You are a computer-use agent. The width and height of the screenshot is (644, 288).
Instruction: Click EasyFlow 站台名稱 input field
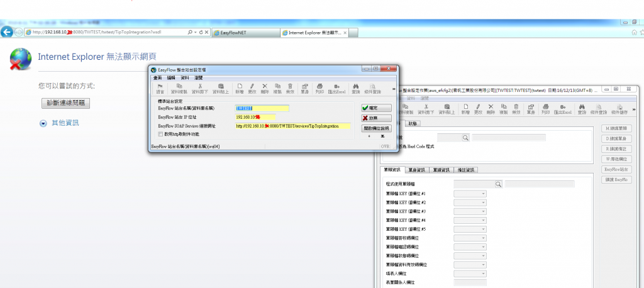click(x=262, y=108)
